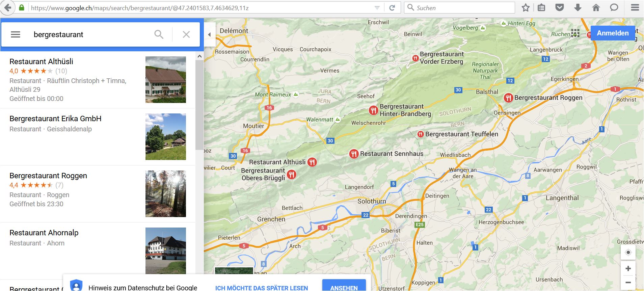Expand the URL bar history dropdown
The height and width of the screenshot is (291, 644).
pos(377,8)
